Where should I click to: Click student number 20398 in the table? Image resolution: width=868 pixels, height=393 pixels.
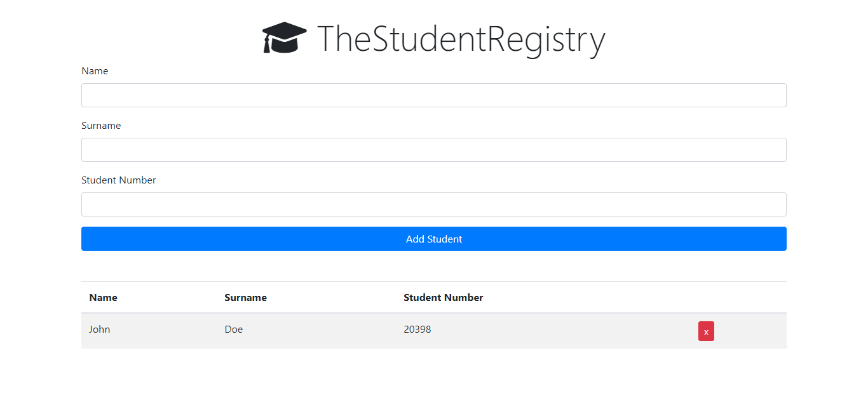(417, 330)
